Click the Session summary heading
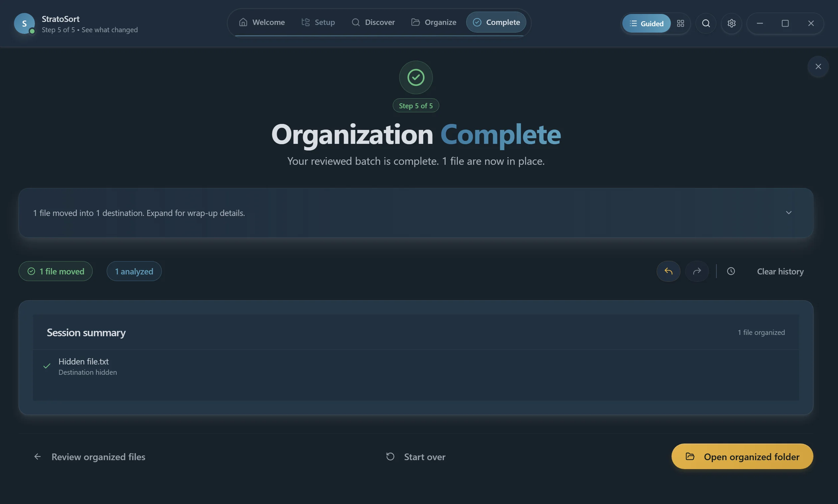838x504 pixels. coord(86,333)
